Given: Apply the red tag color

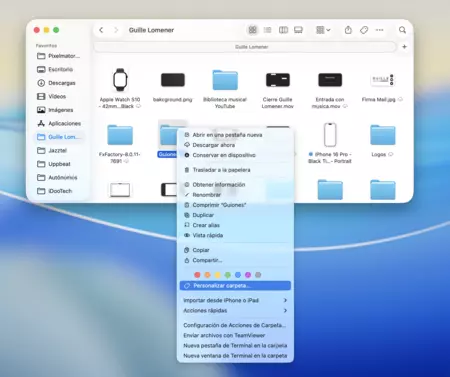Looking at the screenshot, I should click(197, 275).
